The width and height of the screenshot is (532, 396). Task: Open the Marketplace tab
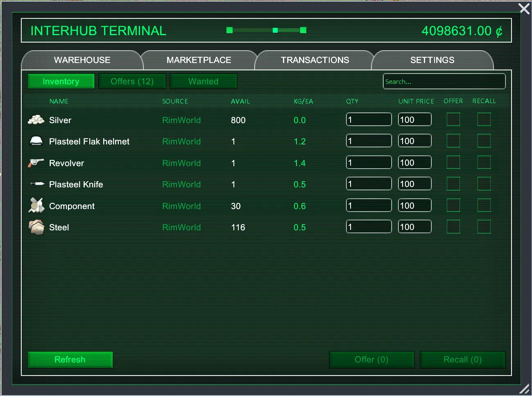[x=199, y=60]
